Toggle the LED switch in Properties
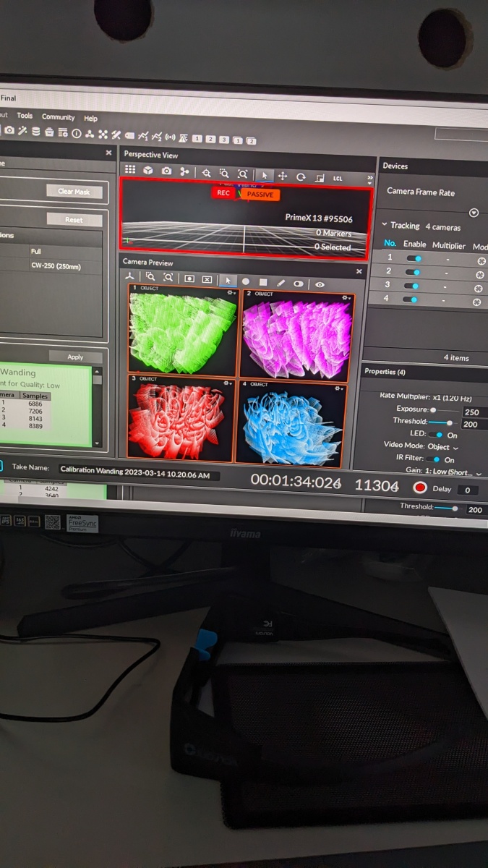Screen dimensions: 488x868 436,435
